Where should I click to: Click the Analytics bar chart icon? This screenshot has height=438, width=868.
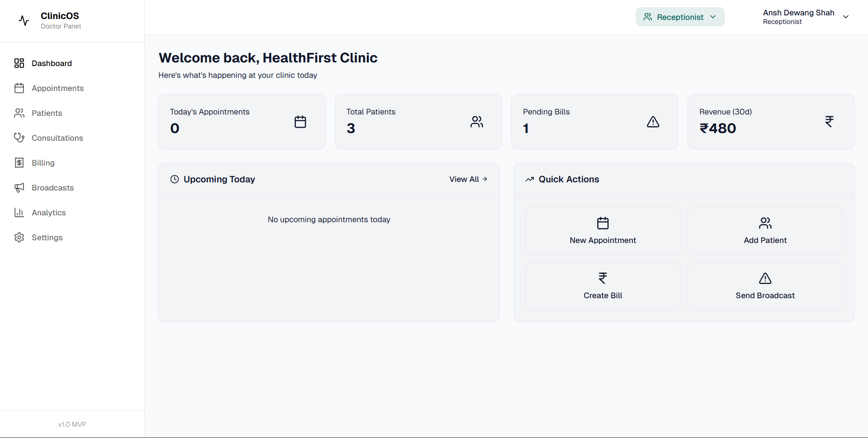pos(19,213)
